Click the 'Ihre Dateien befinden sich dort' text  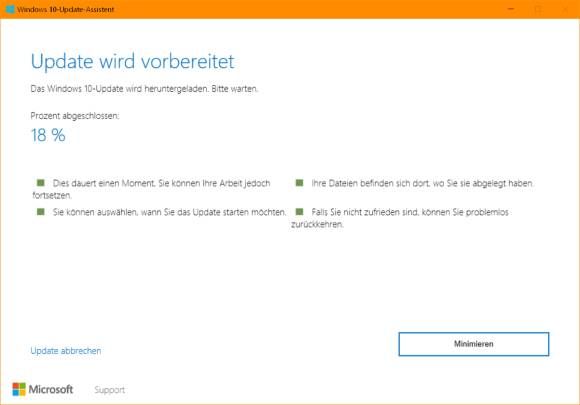(x=422, y=183)
